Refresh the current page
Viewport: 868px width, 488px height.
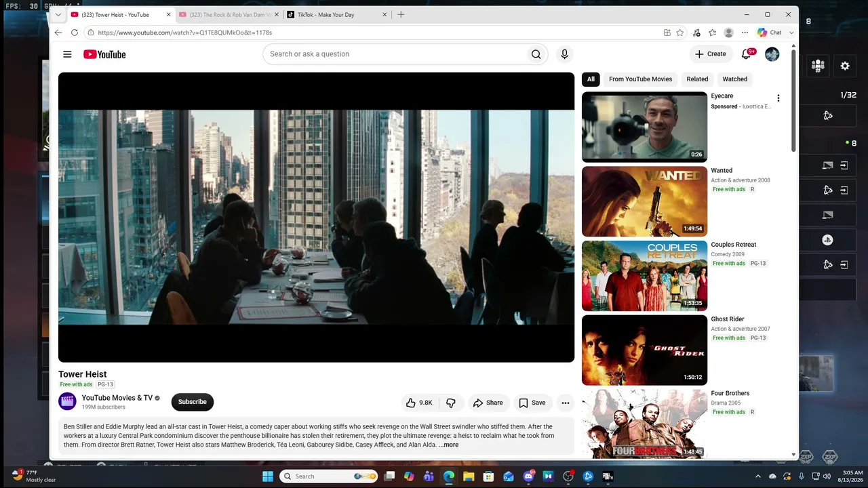coord(75,33)
